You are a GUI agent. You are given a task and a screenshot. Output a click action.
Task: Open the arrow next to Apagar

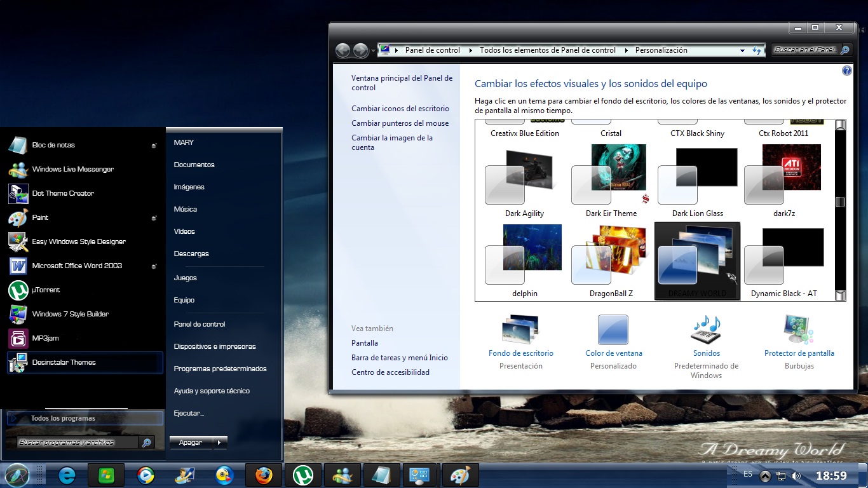[219, 442]
